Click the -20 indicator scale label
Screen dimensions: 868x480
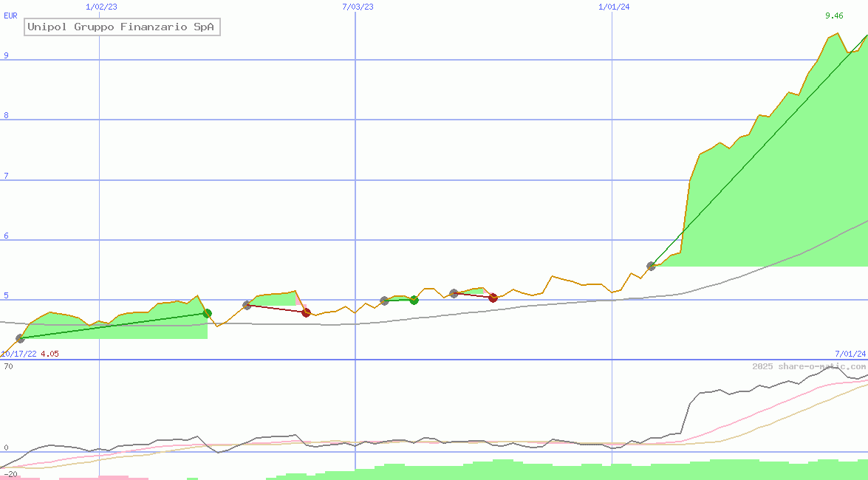pos(10,473)
